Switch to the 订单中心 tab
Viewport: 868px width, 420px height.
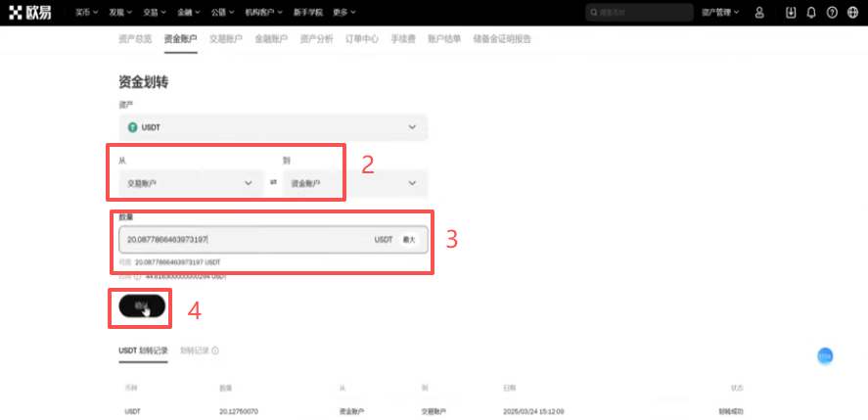[362, 39]
